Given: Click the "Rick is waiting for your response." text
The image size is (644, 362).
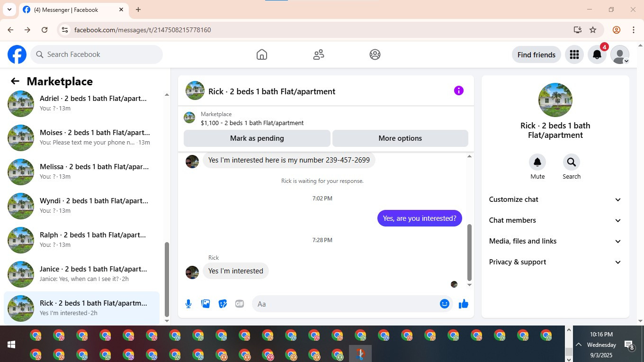Looking at the screenshot, I should click(322, 181).
